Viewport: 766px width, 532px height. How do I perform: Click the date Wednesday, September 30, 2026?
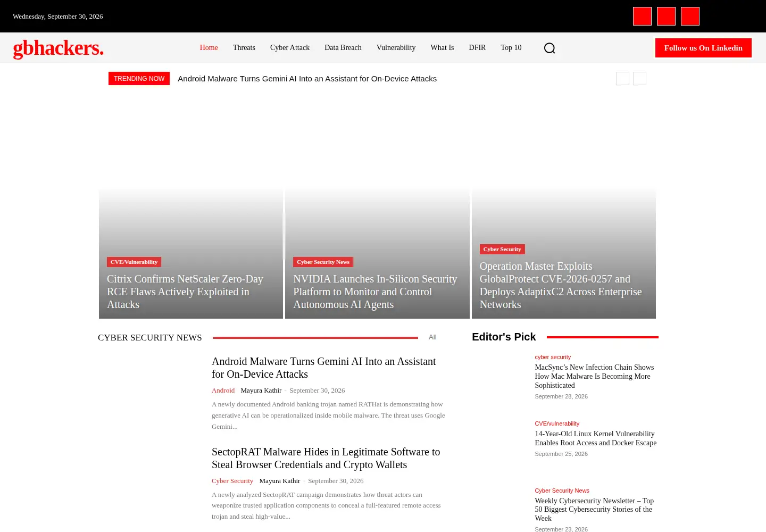(x=58, y=16)
